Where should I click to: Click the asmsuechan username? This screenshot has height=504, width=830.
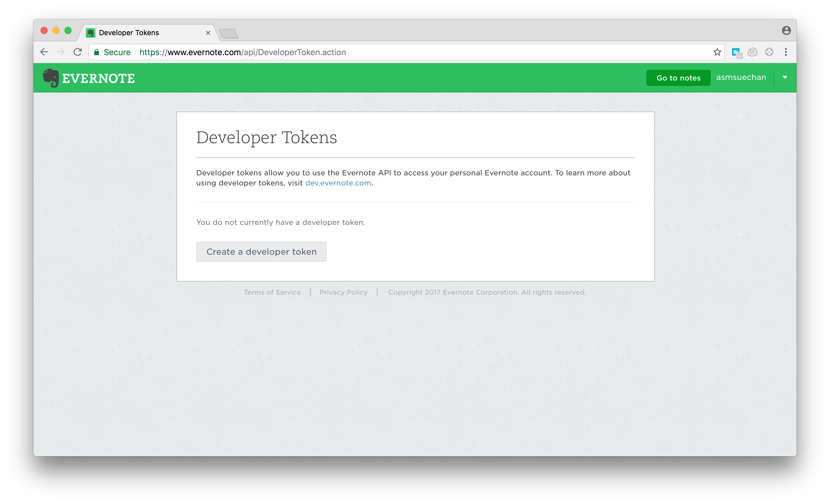741,78
